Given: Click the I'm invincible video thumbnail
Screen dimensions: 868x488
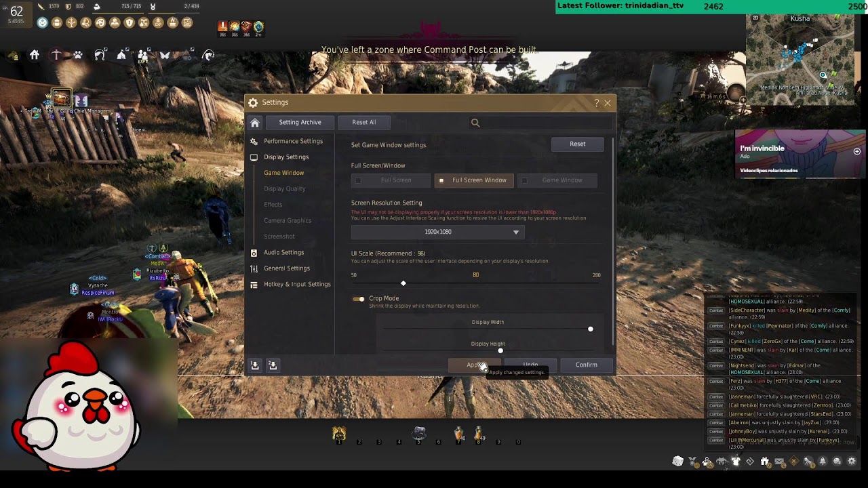Looking at the screenshot, I should [x=800, y=154].
